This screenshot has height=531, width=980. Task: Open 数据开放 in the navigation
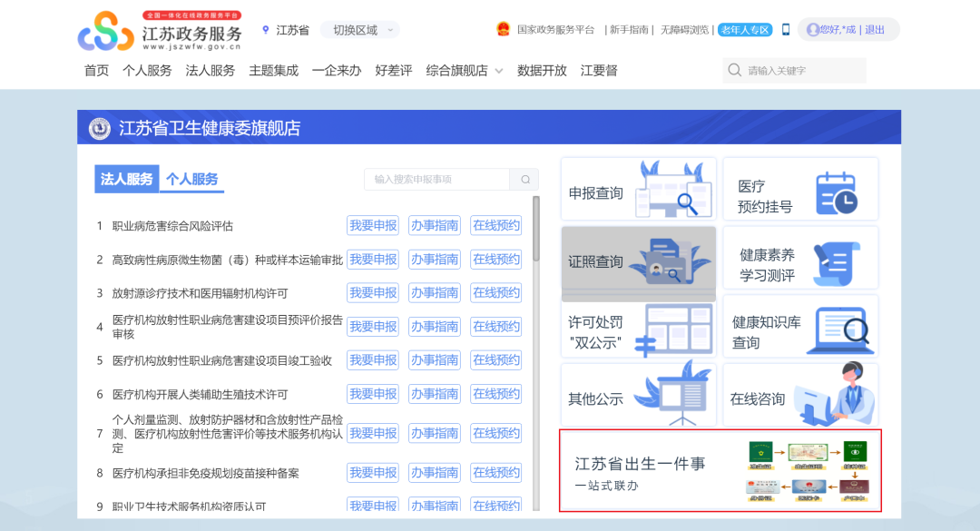[x=542, y=71]
